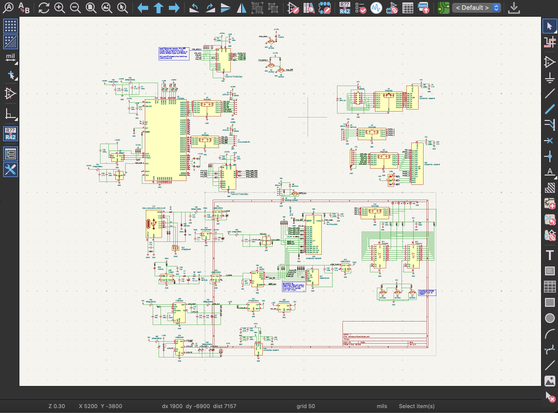Navigate forward in sheet history
Screen dimensions: 558x413
[174, 7]
